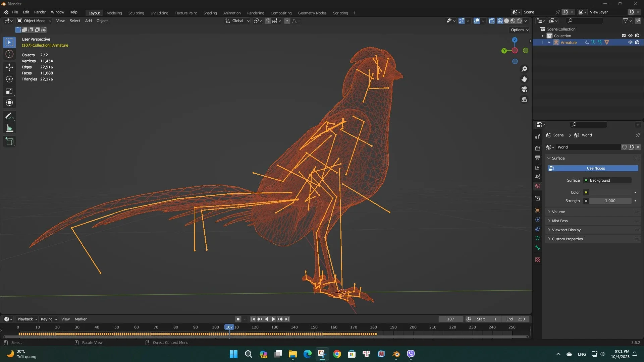This screenshot has height=362, width=644.
Task: Switch to the Animation workspace tab
Action: [x=232, y=13]
